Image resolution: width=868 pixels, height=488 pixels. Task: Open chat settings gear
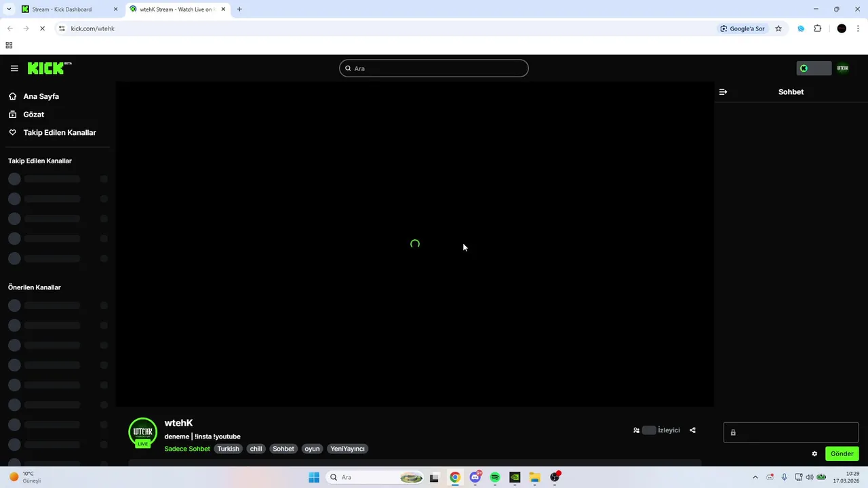[814, 454]
